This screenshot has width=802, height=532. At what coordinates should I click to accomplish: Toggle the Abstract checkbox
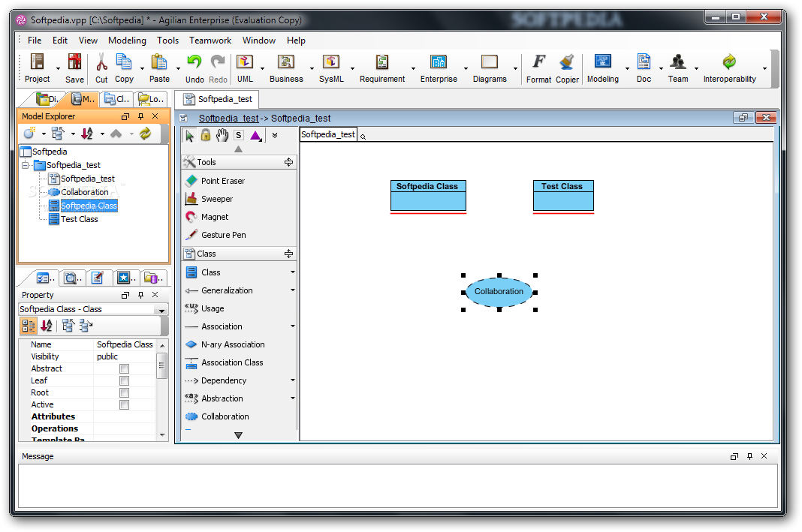[x=124, y=368]
